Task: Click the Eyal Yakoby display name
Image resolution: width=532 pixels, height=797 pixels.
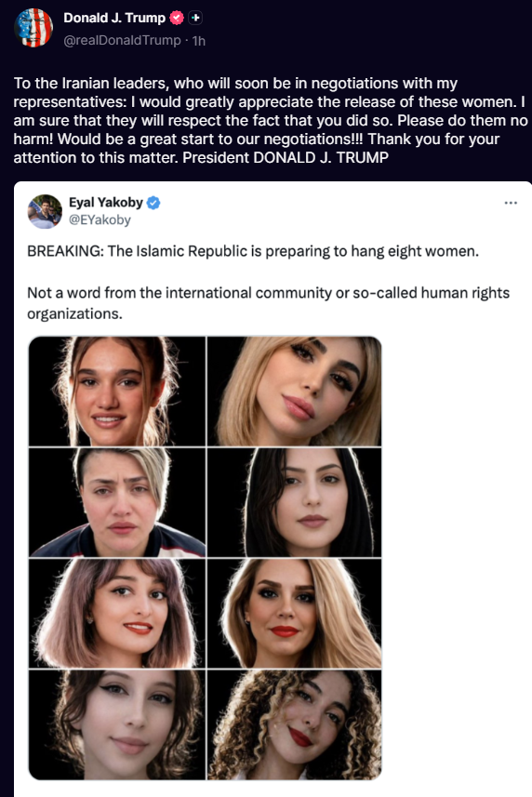Action: (106, 203)
